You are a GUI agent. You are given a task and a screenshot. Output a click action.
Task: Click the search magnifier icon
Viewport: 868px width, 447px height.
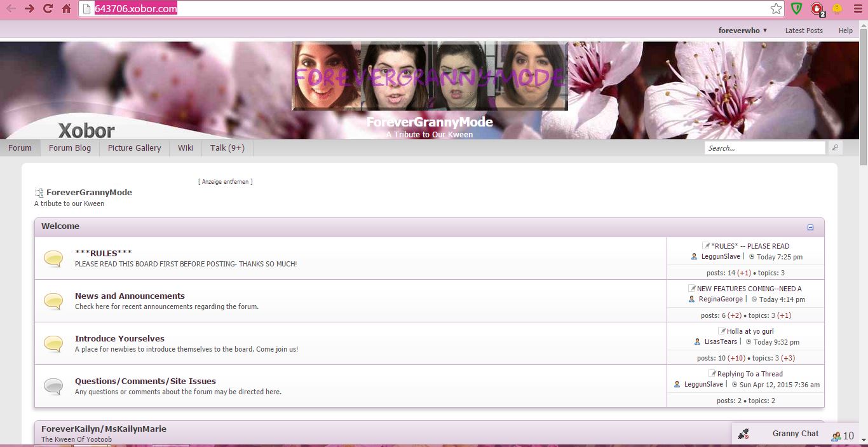pos(835,148)
